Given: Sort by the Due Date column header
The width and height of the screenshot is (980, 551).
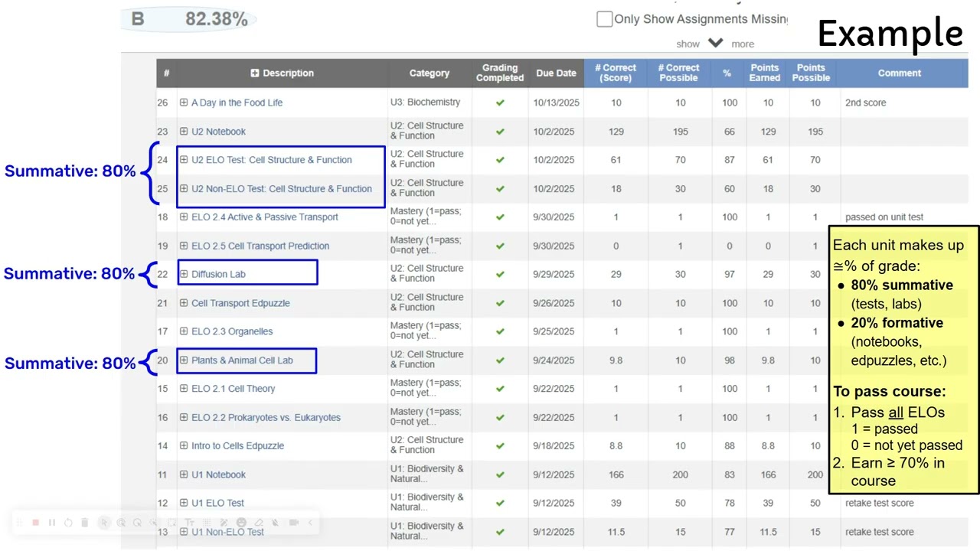Looking at the screenshot, I should coord(556,73).
